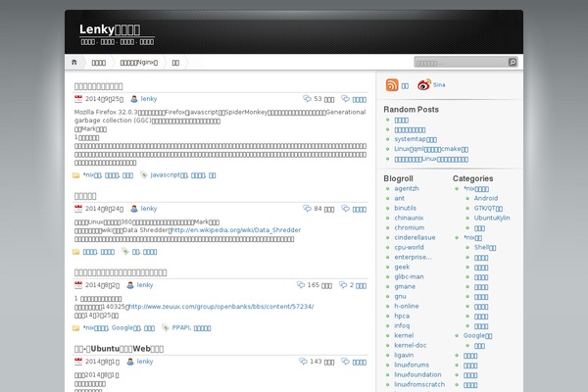Open blogroll link linuxforums
The image size is (588, 392).
(412, 365)
